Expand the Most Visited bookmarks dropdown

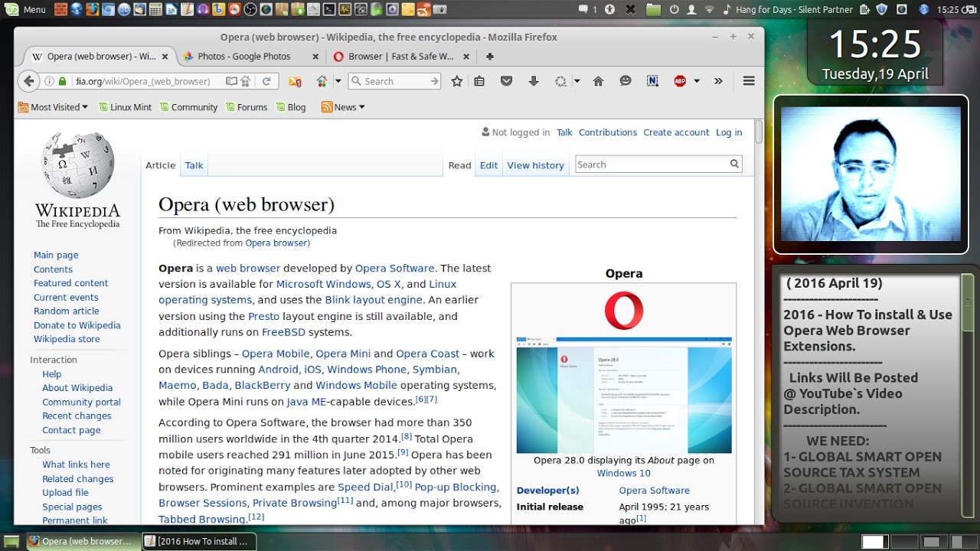click(x=53, y=107)
